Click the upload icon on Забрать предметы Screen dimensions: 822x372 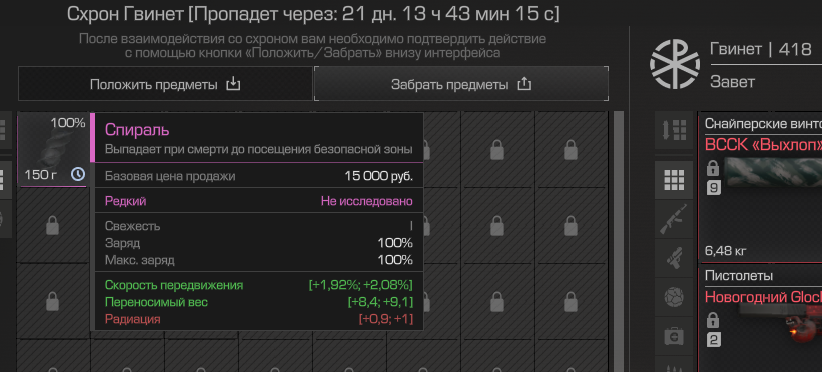(x=524, y=84)
